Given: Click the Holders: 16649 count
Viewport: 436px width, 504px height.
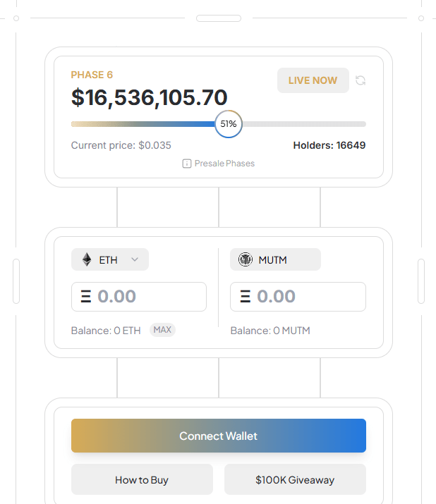Looking at the screenshot, I should coord(329,146).
